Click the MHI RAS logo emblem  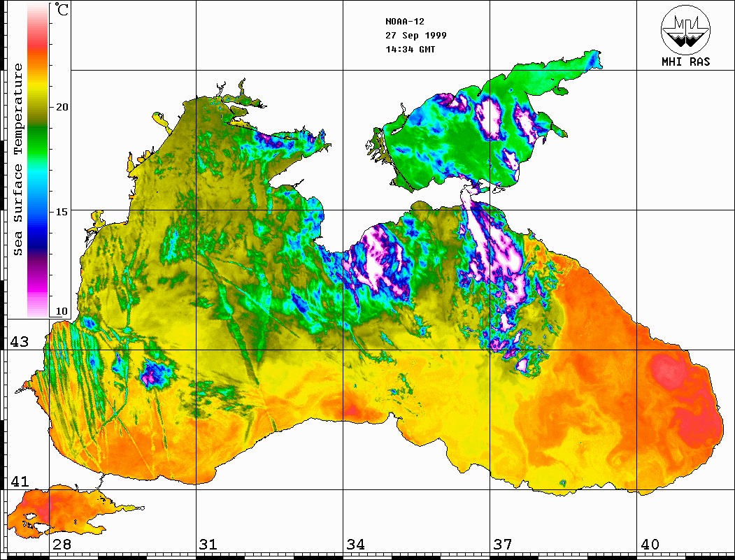(686, 29)
